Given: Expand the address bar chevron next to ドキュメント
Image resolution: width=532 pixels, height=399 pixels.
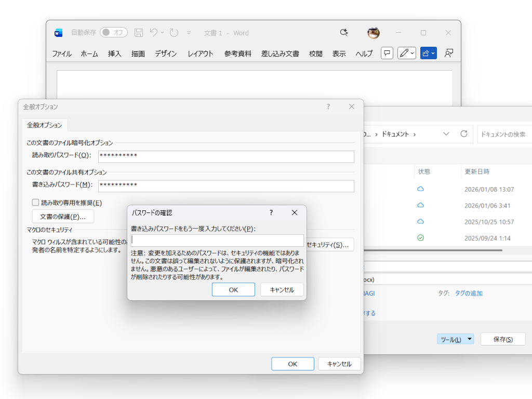Looking at the screenshot, I should [x=446, y=134].
